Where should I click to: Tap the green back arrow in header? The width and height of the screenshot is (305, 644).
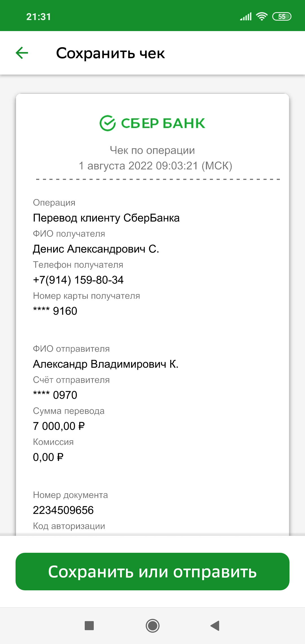tap(22, 53)
